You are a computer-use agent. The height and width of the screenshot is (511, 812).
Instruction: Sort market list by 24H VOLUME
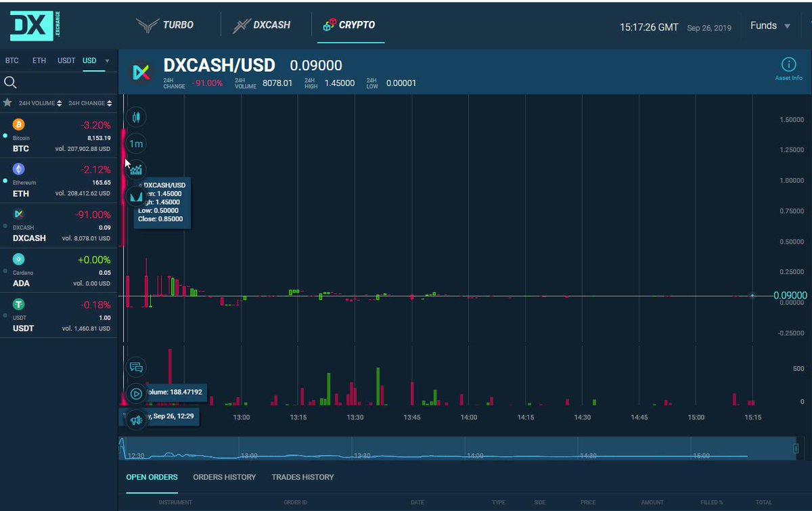tap(38, 104)
